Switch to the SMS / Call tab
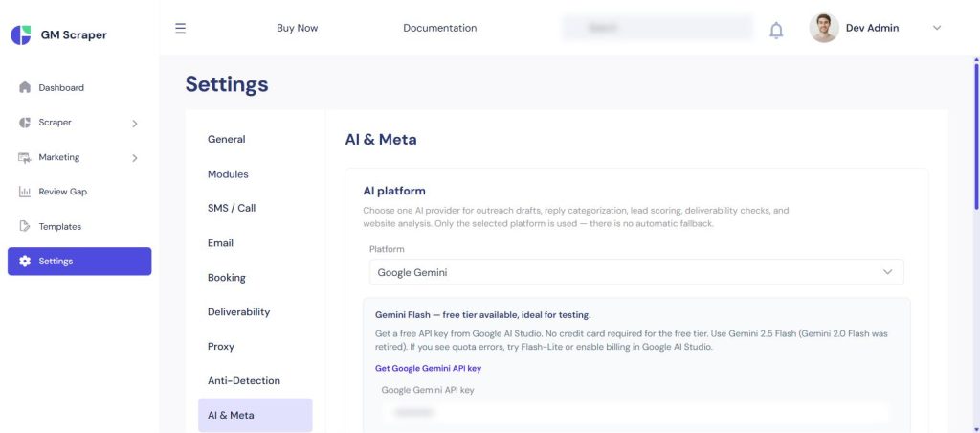Viewport: 980px width, 433px height. [232, 208]
